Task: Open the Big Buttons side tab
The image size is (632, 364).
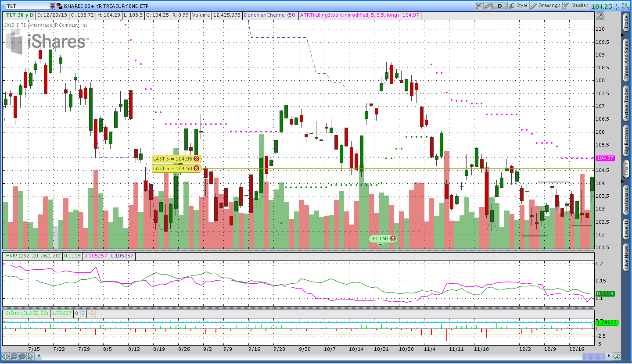Action: tap(626, 140)
